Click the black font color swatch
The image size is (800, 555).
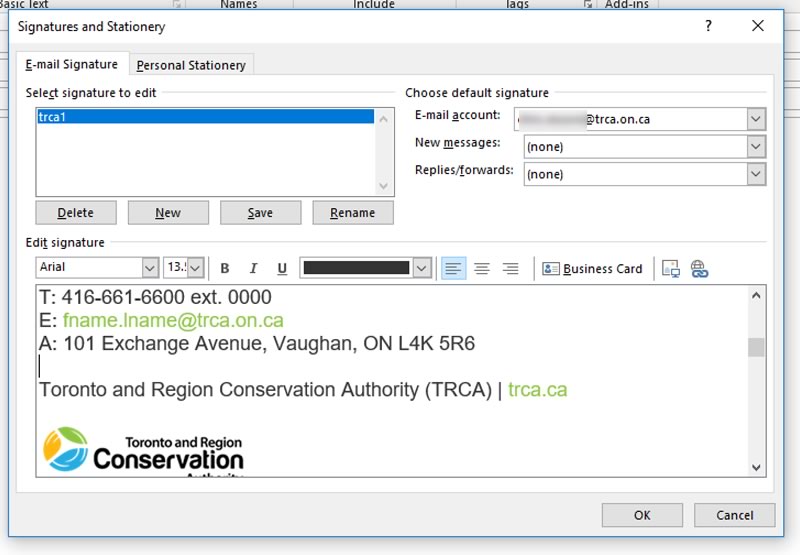coord(356,267)
